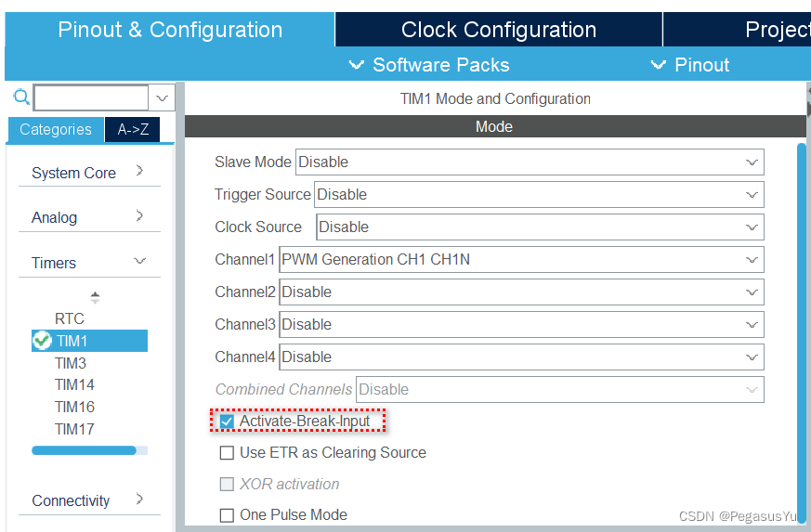Viewport: 811px width, 532px height.
Task: Click the peripheral search input field
Action: [x=91, y=97]
